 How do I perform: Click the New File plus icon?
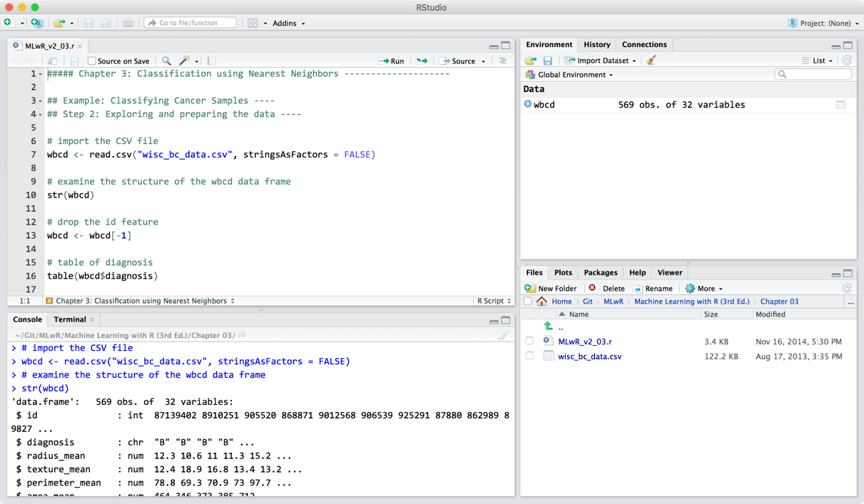(x=8, y=23)
